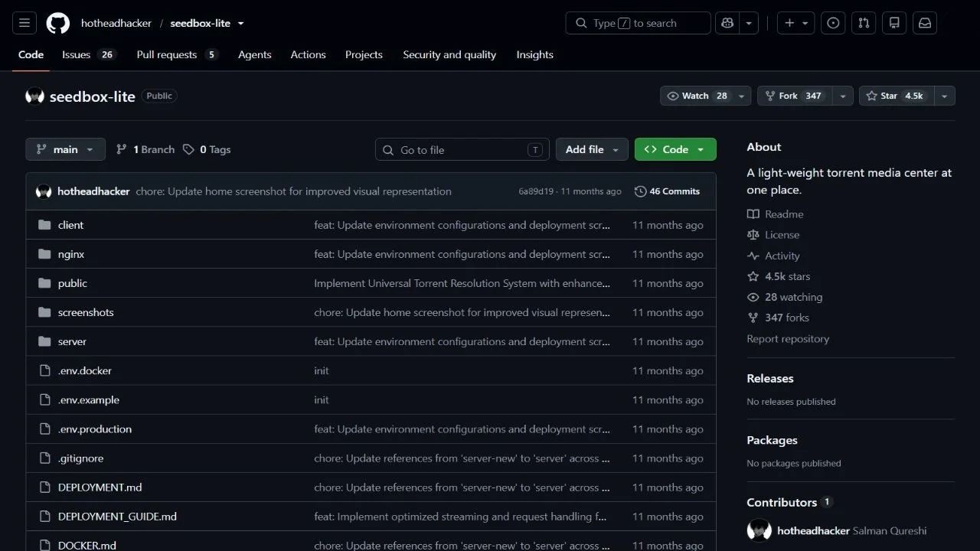Open the Security and quality tab
980x551 pixels.
(x=449, y=54)
